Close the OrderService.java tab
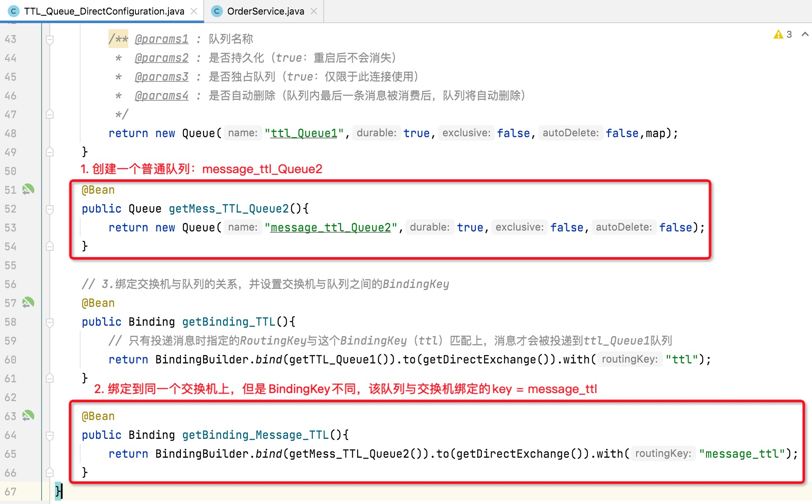 click(x=314, y=11)
